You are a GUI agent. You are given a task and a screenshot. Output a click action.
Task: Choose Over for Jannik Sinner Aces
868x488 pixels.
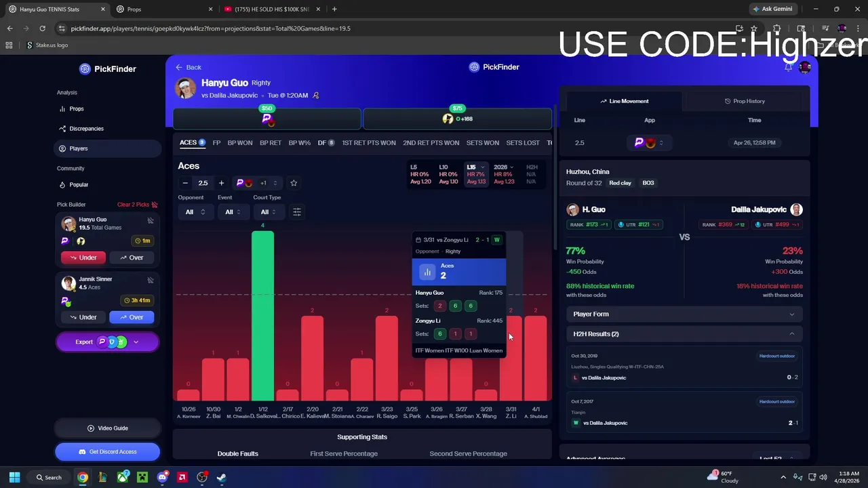click(132, 317)
